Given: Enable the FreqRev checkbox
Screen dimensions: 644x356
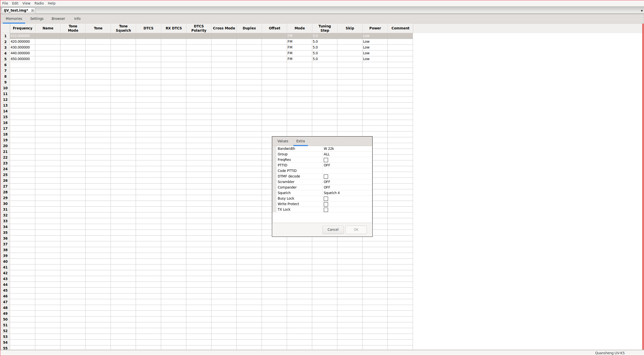Looking at the screenshot, I should tap(326, 160).
